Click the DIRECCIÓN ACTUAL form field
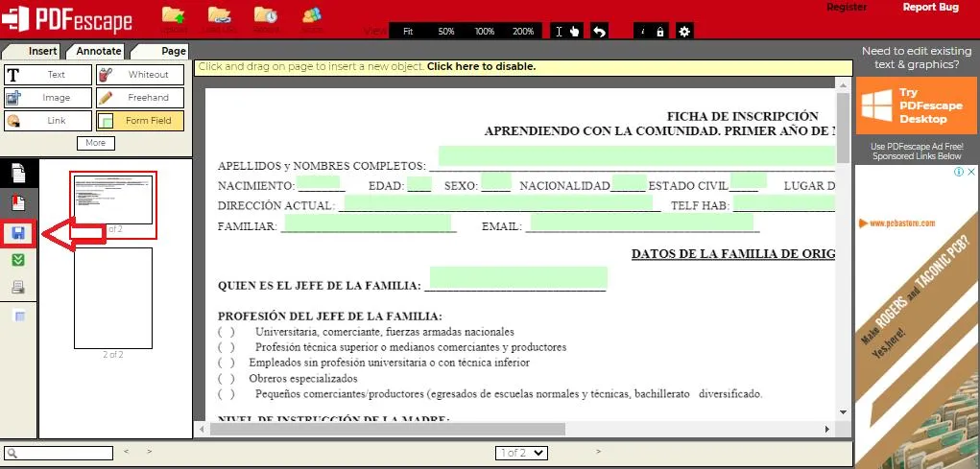Image resolution: width=980 pixels, height=469 pixels. (499, 203)
